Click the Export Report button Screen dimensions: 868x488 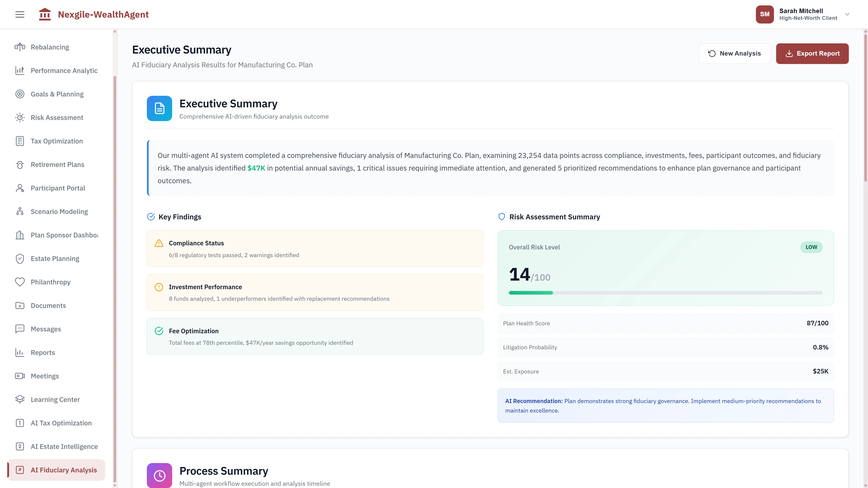pos(812,53)
